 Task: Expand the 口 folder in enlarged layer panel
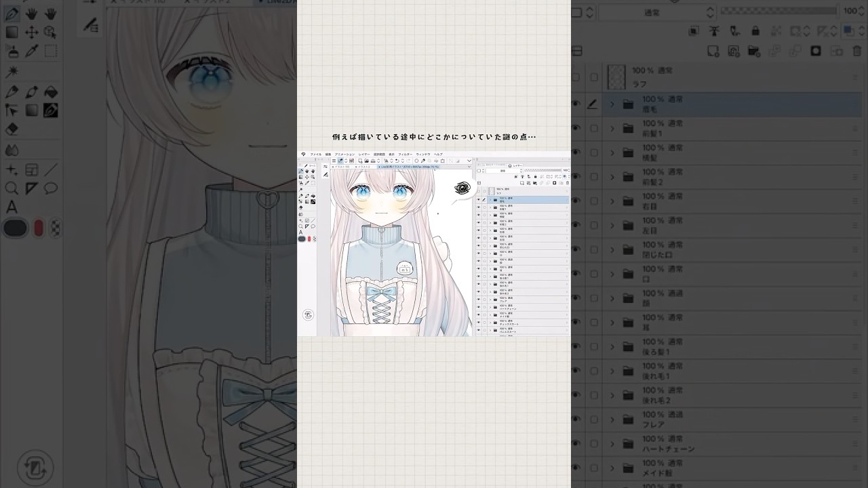pos(612,274)
